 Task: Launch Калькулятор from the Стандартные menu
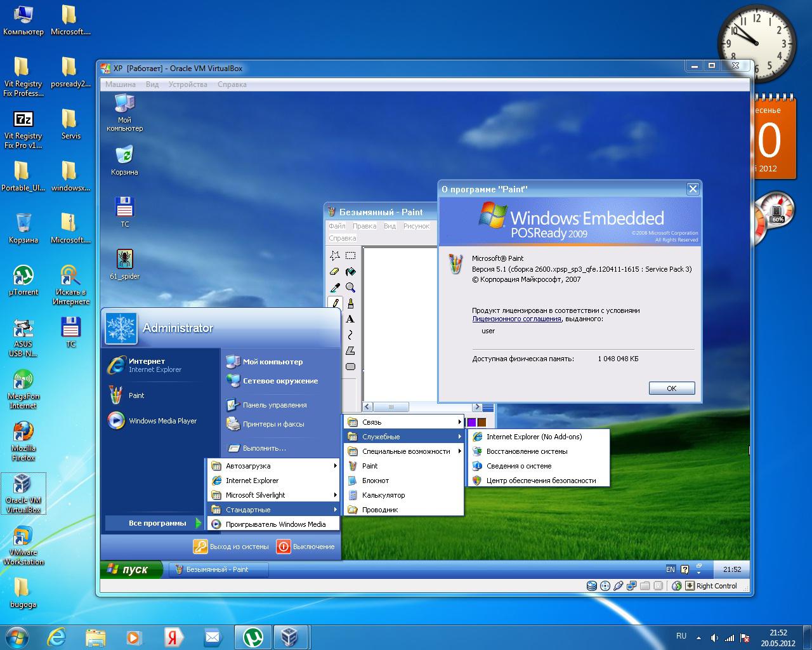[383, 495]
